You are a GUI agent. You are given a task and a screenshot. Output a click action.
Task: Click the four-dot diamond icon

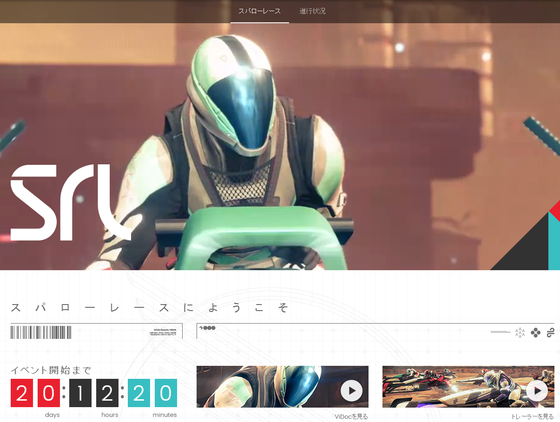(x=535, y=333)
